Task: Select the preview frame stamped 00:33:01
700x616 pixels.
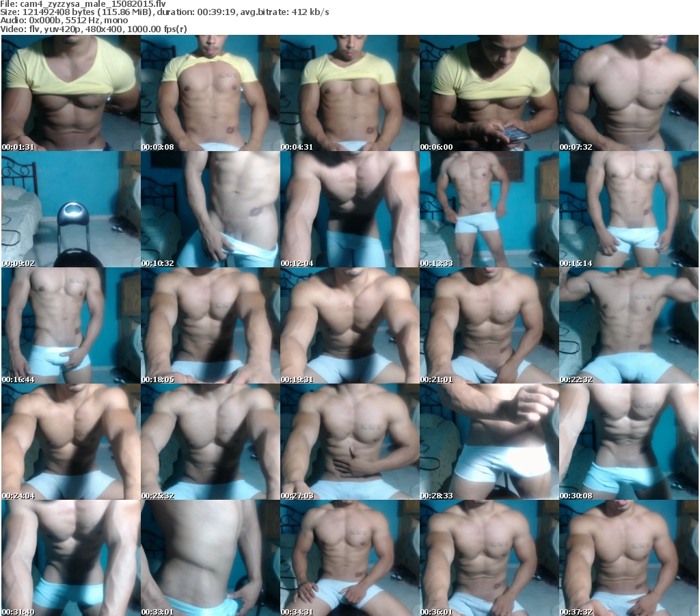Action: [211, 558]
